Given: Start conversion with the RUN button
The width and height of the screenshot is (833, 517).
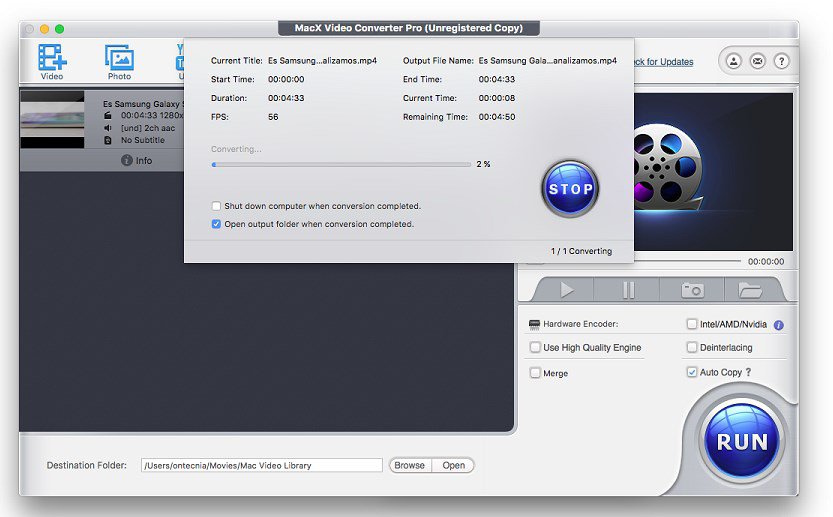Looking at the screenshot, I should [742, 440].
